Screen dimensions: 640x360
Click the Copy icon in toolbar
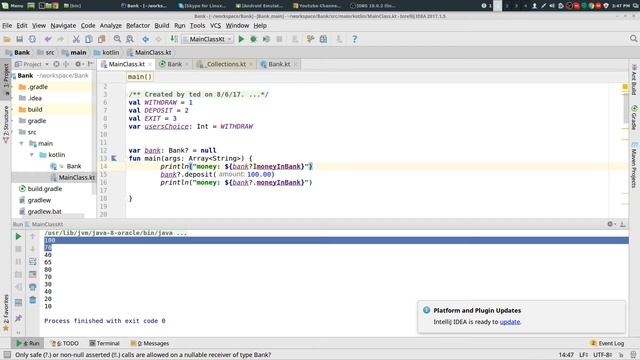[89, 39]
